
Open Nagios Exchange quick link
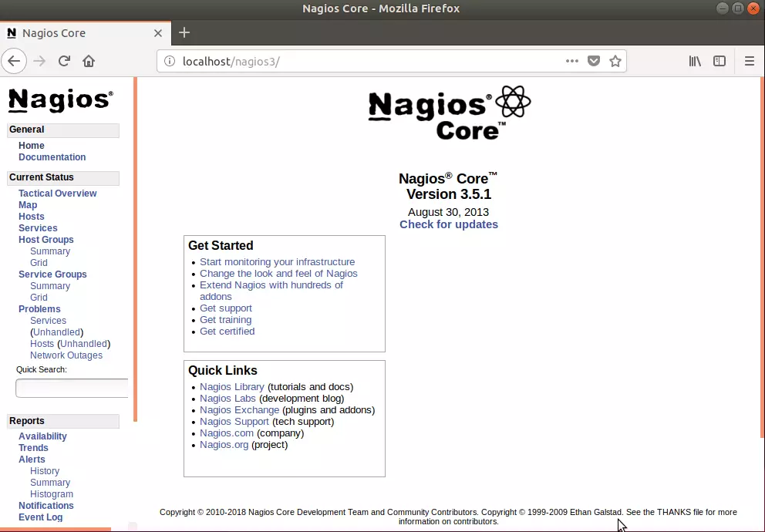pyautogui.click(x=240, y=410)
